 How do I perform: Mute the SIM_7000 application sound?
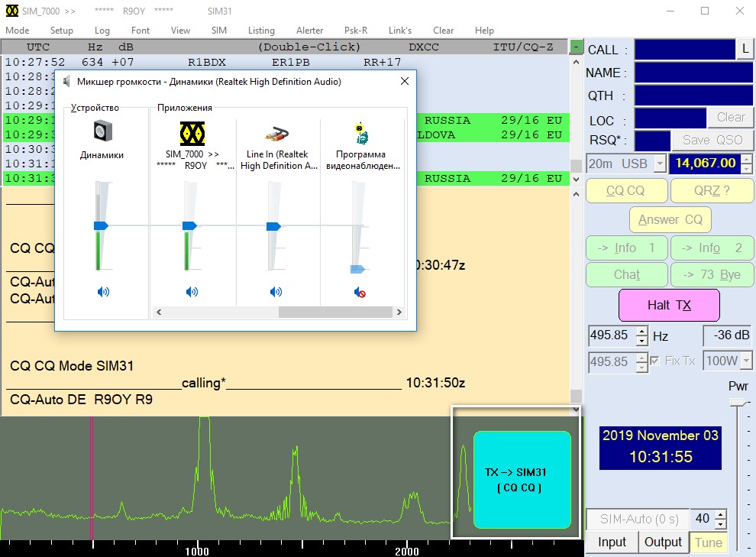[192, 292]
